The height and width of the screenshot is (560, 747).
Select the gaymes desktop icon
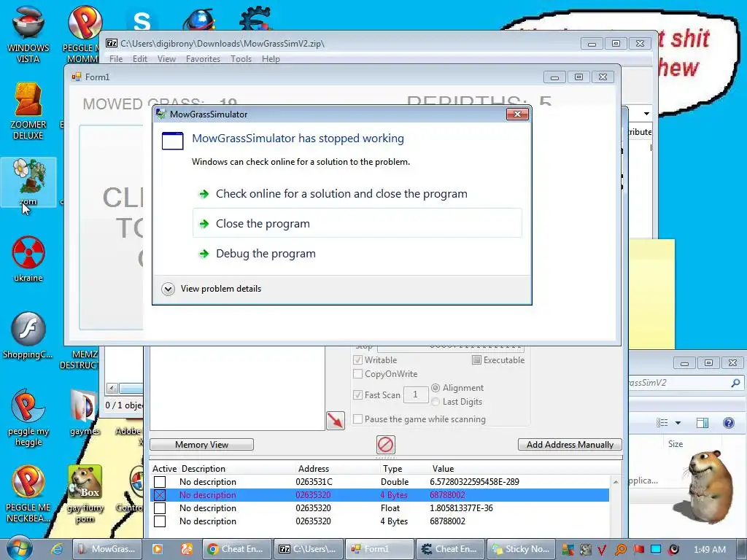85,413
